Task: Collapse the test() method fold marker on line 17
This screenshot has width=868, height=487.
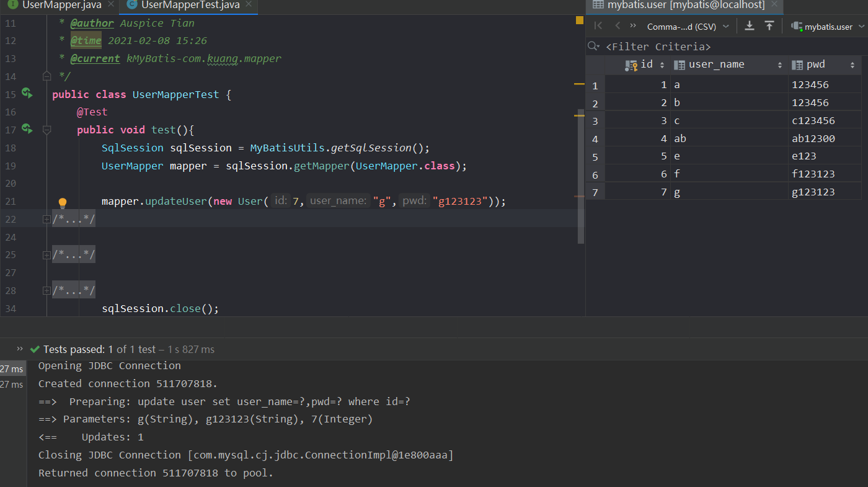Action: point(46,130)
